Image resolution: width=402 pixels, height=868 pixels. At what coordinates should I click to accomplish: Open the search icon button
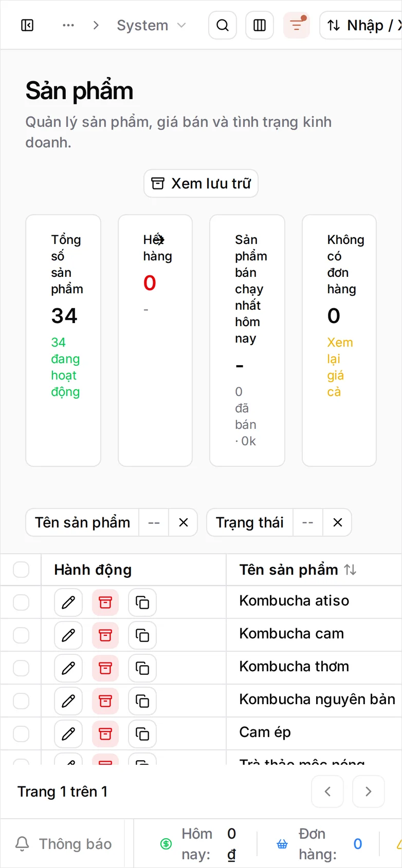coord(223,25)
